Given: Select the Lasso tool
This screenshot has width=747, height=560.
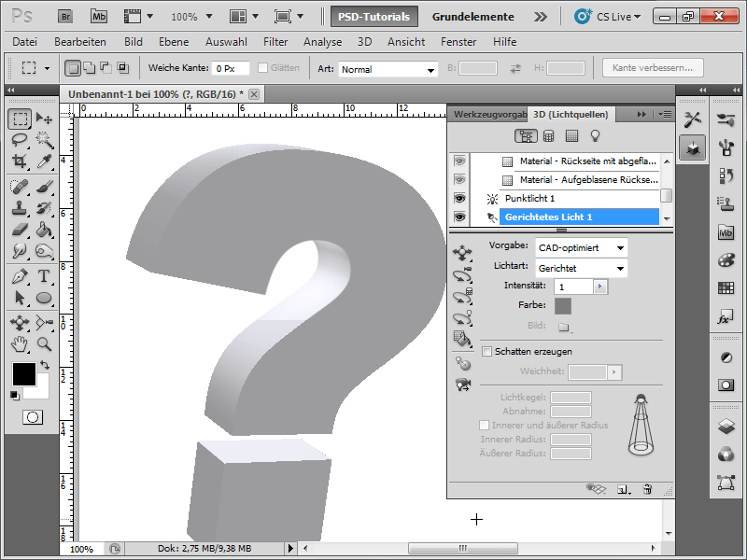Looking at the screenshot, I should pos(20,140).
